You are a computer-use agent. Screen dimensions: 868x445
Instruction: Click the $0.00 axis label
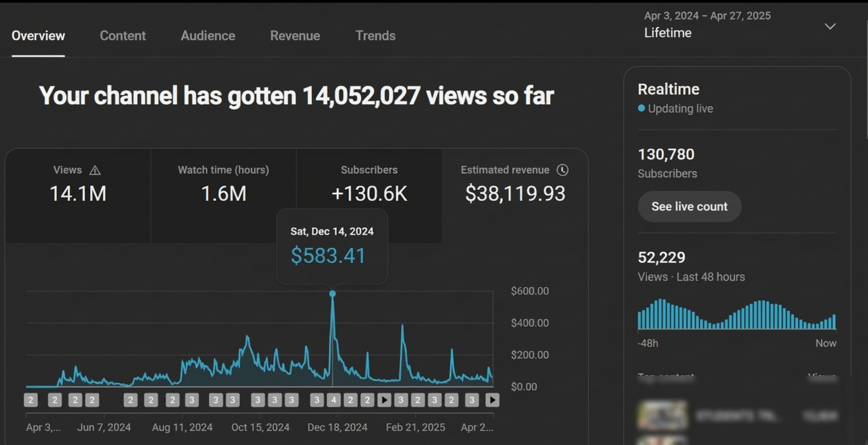pos(523,386)
